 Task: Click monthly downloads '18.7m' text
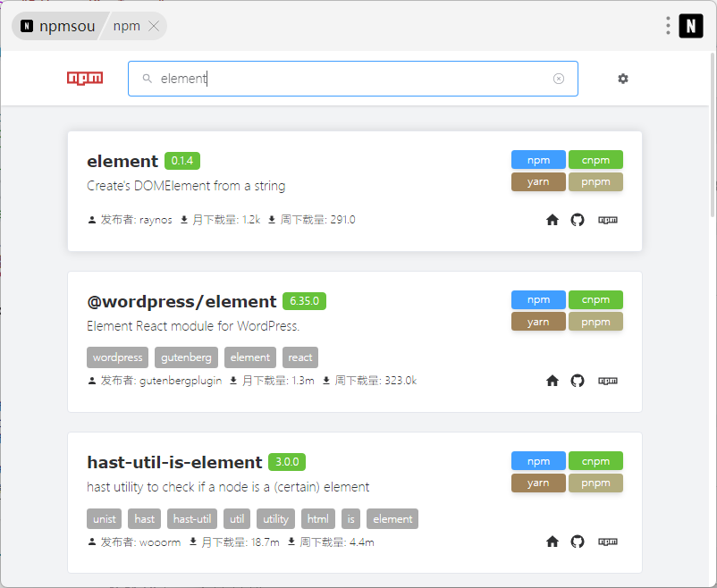click(x=265, y=542)
